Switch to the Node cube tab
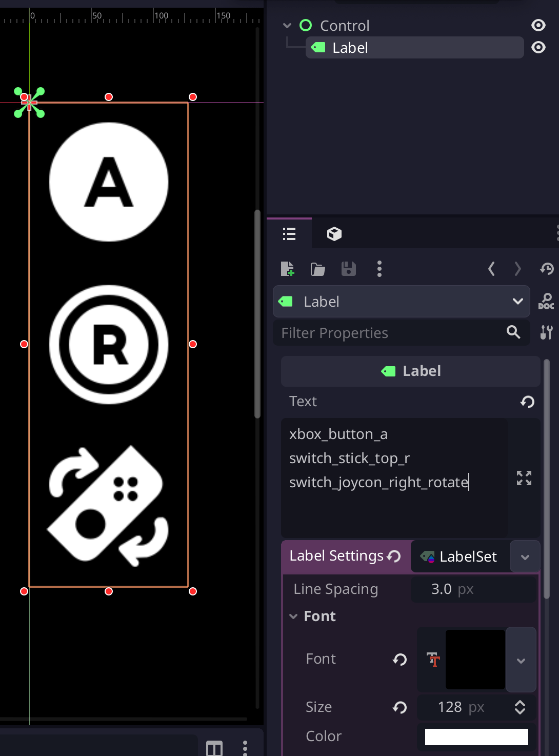The image size is (559, 756). click(x=334, y=234)
